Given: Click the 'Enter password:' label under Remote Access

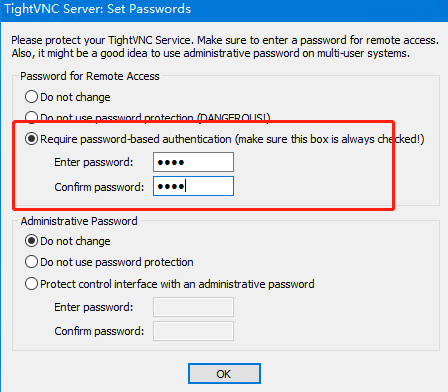Looking at the screenshot, I should [94, 162].
